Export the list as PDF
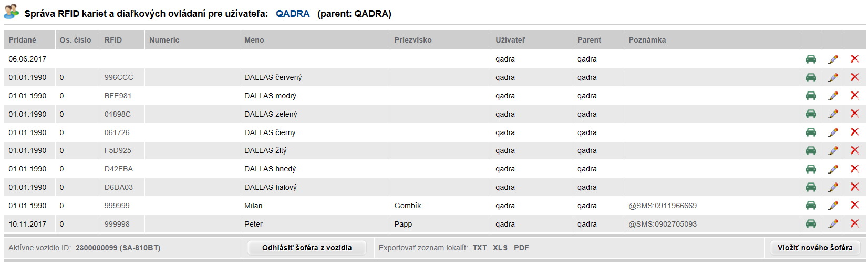 (521, 248)
